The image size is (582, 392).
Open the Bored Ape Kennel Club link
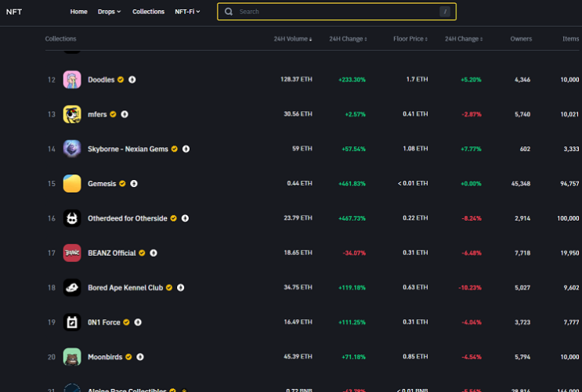[x=125, y=288]
